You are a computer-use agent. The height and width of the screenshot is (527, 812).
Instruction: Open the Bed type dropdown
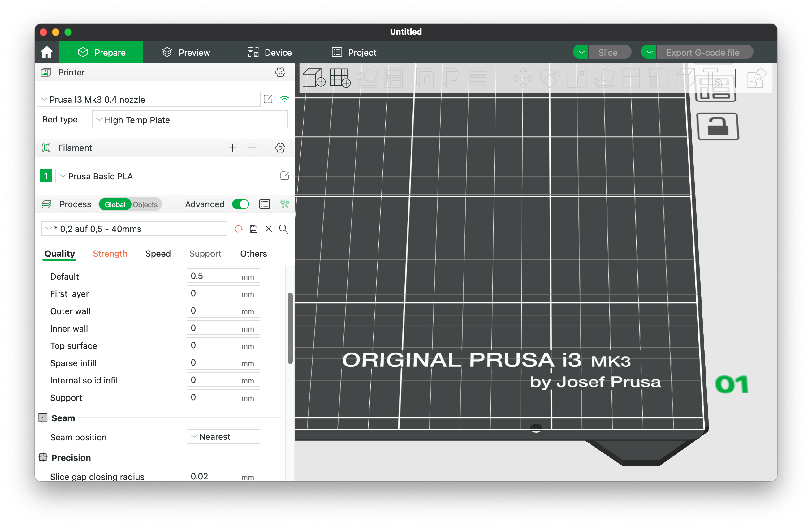click(x=190, y=120)
